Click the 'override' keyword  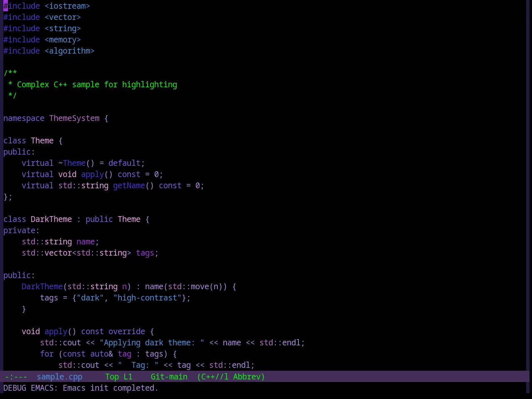pyautogui.click(x=127, y=331)
